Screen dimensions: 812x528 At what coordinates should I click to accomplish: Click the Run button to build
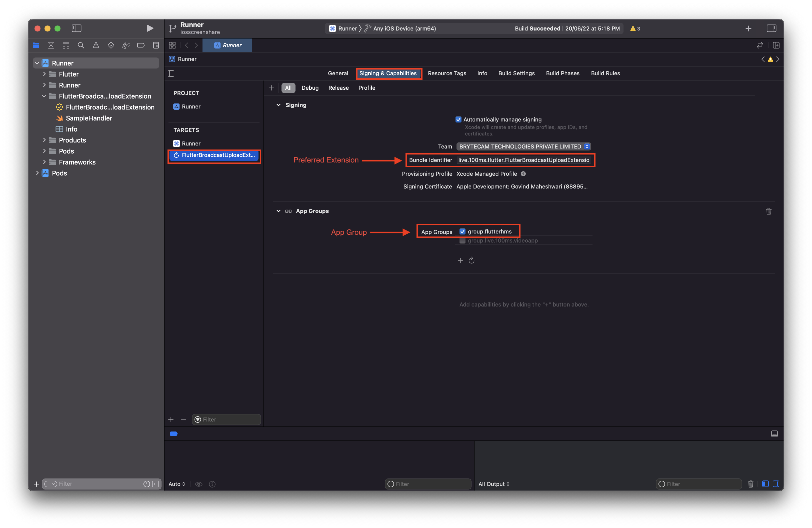pos(149,28)
